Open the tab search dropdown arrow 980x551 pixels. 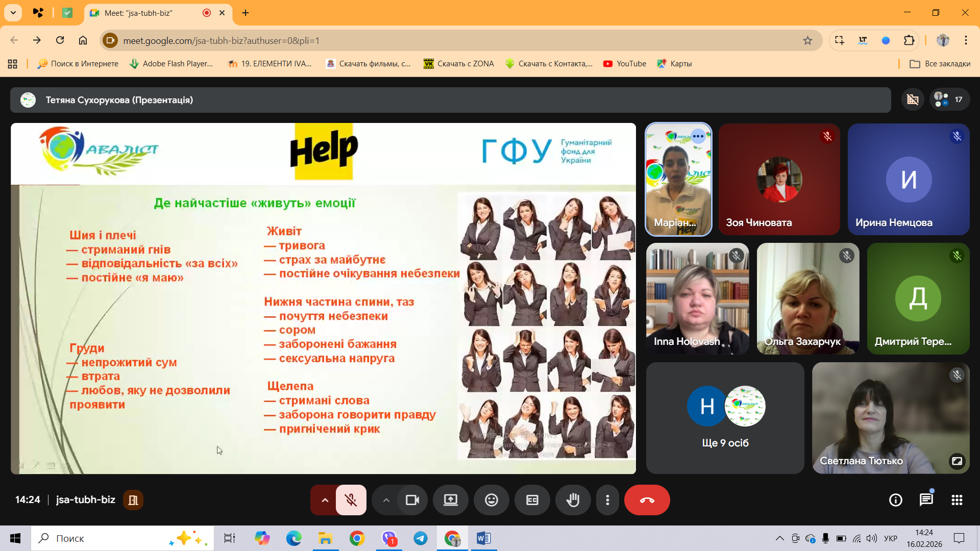13,13
